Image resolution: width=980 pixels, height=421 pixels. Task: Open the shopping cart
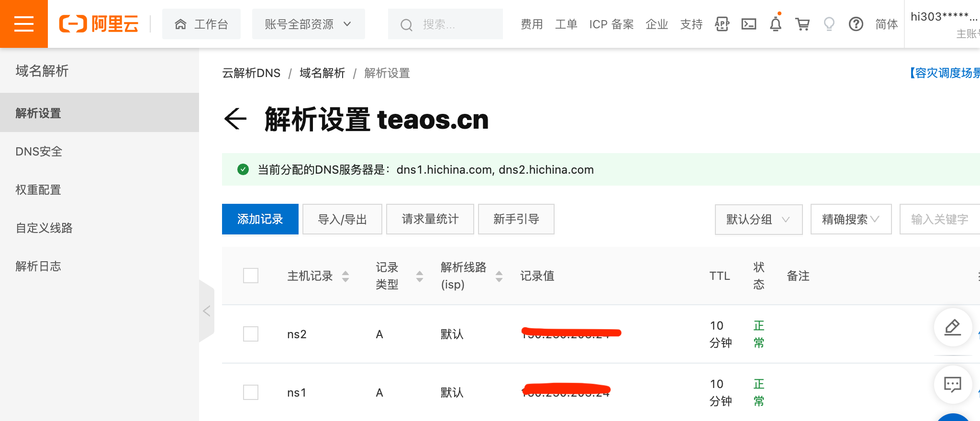[x=802, y=24]
